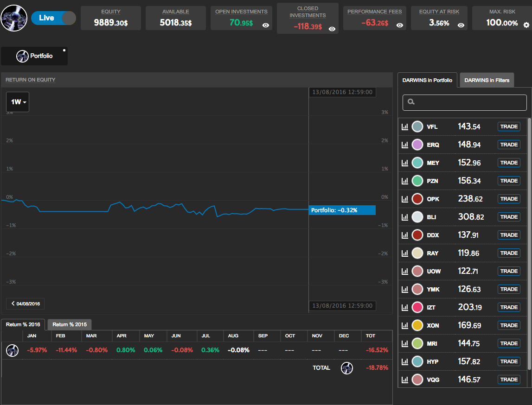Toggle the Live account switch
532x405 pixels.
click(x=53, y=18)
